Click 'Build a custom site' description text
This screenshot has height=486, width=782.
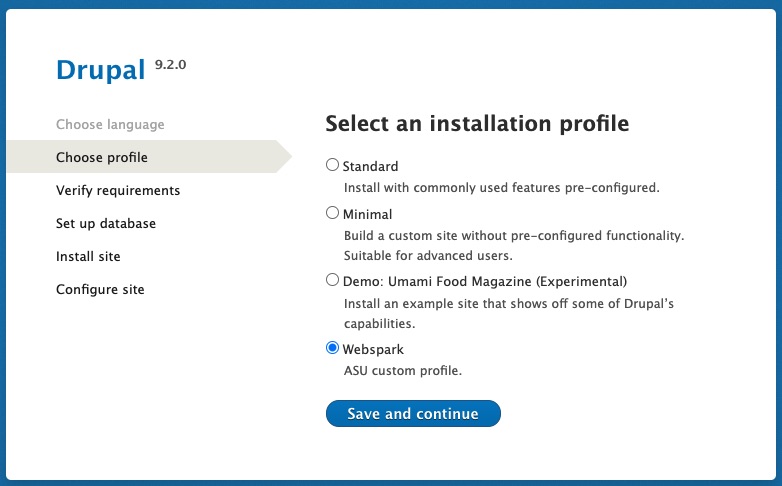pos(514,245)
